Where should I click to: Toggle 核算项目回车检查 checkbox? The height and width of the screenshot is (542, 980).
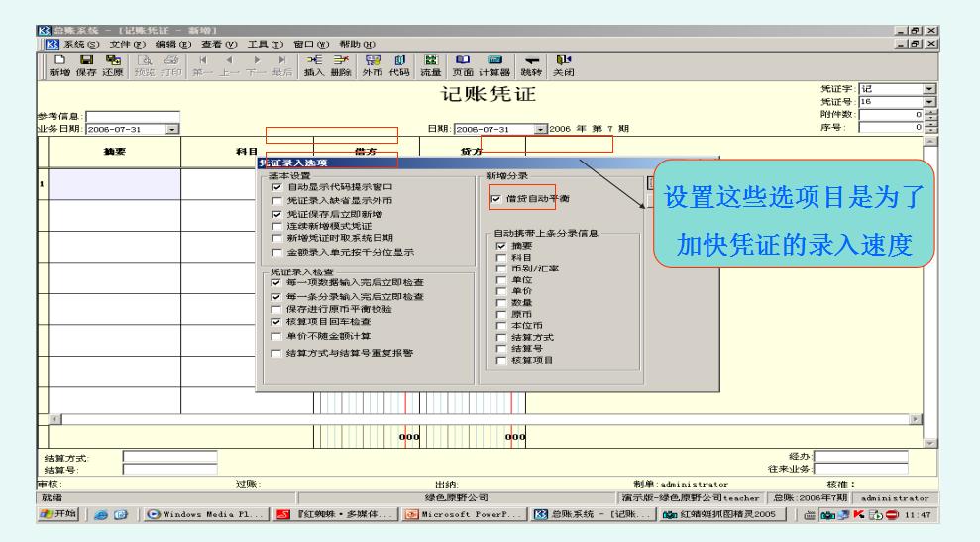[275, 322]
